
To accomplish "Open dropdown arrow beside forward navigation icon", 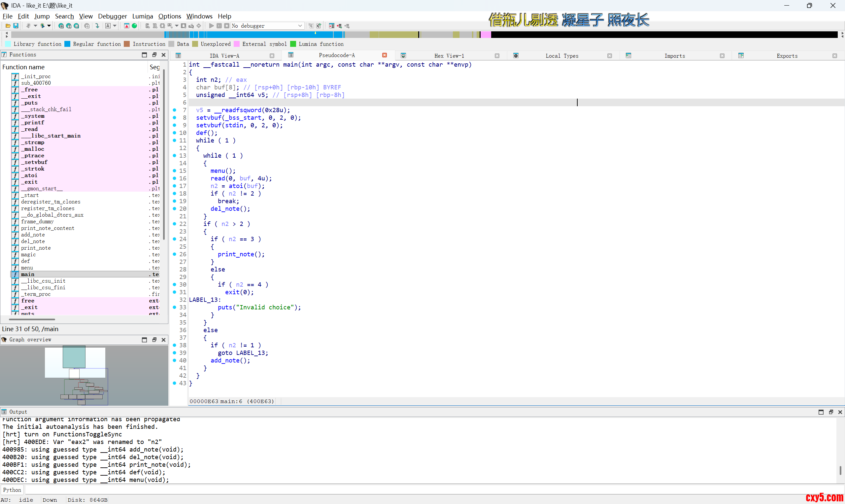I will point(49,26).
